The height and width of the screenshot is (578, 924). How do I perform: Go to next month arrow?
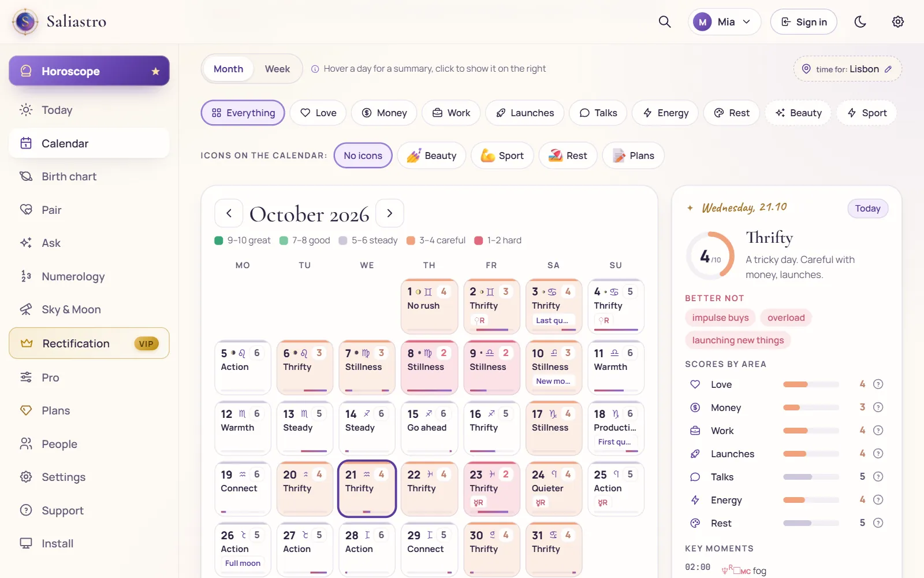click(x=390, y=213)
